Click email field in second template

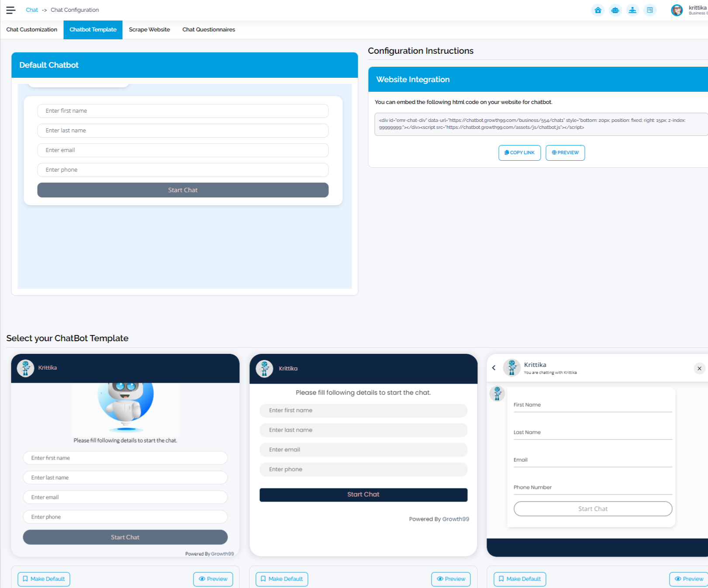[x=363, y=450]
